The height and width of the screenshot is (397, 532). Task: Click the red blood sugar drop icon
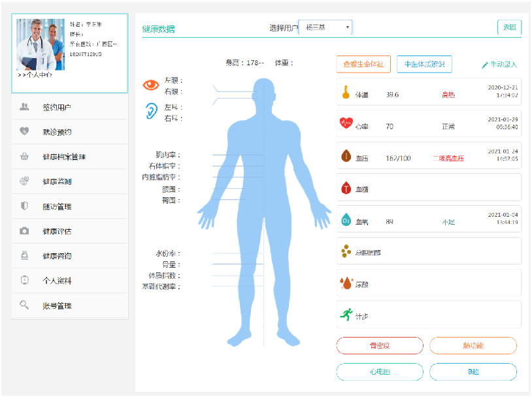tap(346, 188)
